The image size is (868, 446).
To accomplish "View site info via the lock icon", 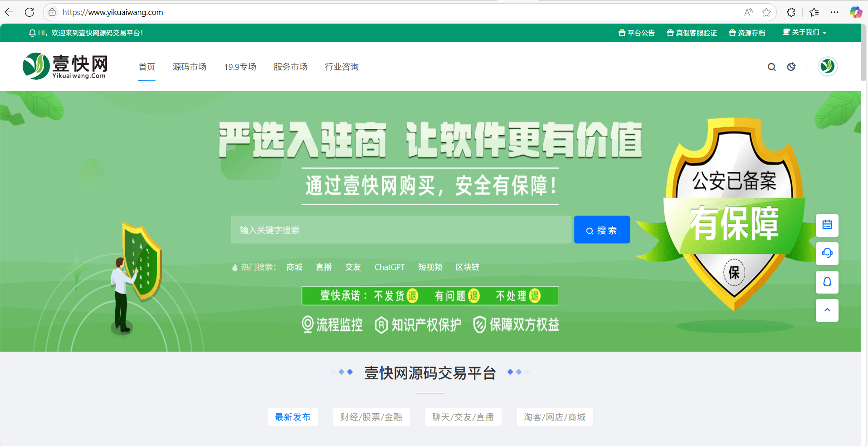I will [53, 12].
